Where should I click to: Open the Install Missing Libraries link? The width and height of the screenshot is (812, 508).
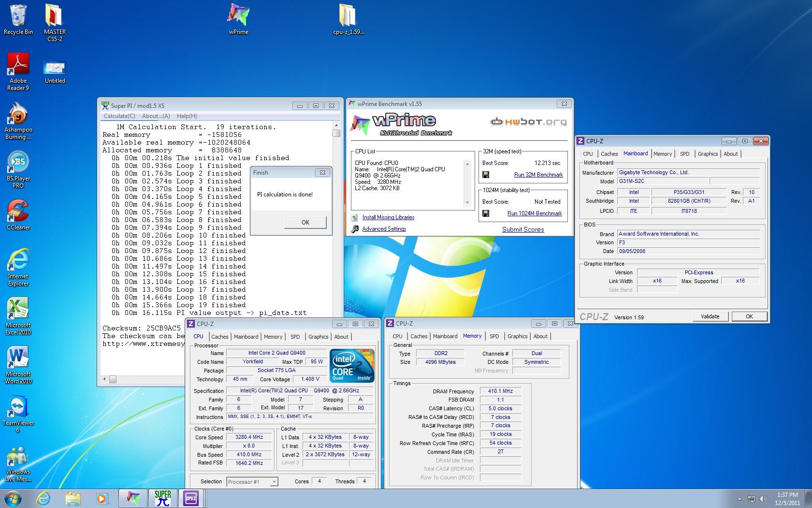388,217
